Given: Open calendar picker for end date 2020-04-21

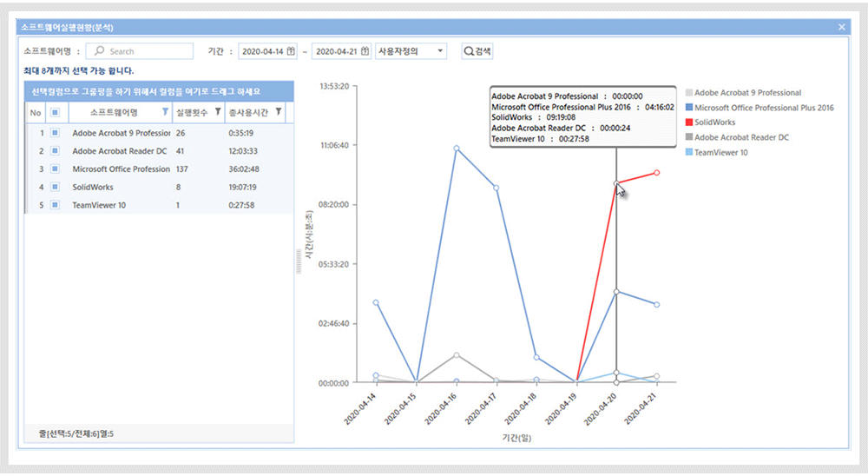Looking at the screenshot, I should pos(365,51).
